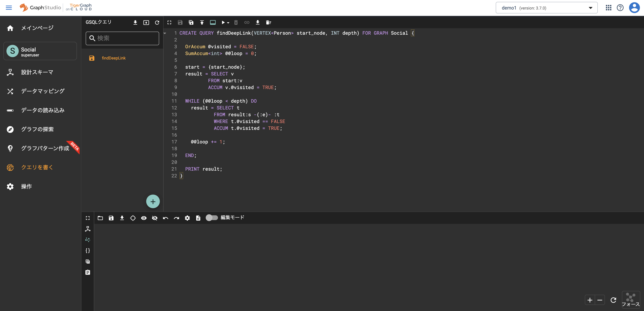This screenshot has width=644, height=311.
Task: Create a new query with the plus button
Action: 153,201
